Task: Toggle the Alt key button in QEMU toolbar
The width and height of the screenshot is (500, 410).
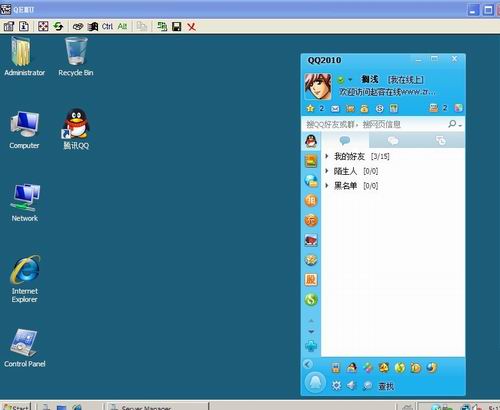Action: tap(122, 27)
